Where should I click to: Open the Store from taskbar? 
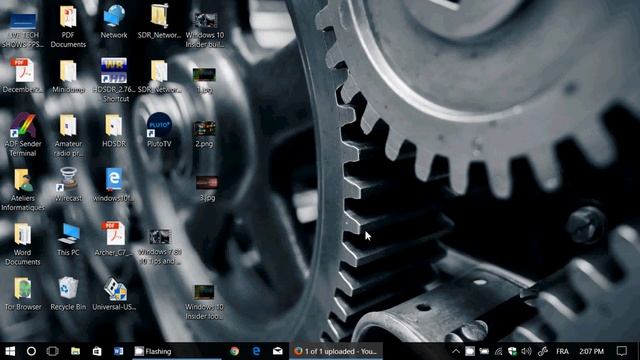[x=97, y=351]
